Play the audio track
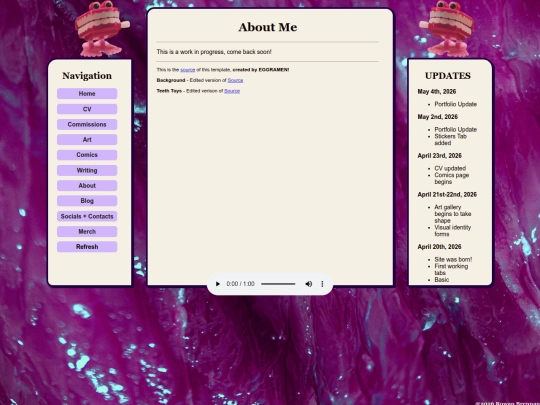 tap(218, 284)
